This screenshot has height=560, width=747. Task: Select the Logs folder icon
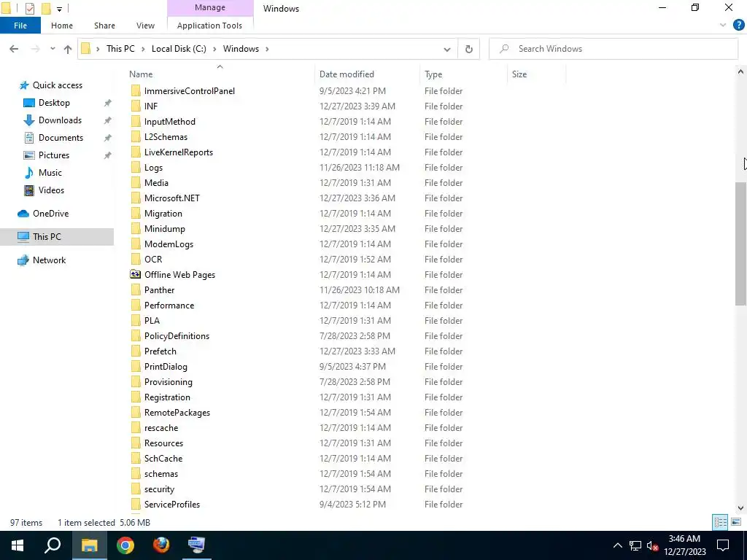point(136,168)
